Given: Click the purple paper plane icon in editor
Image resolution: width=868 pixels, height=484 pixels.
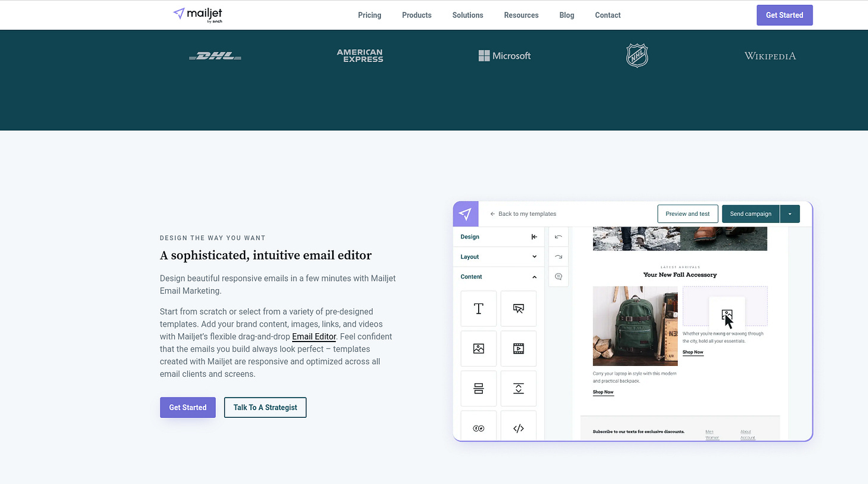Looking at the screenshot, I should tap(466, 214).
